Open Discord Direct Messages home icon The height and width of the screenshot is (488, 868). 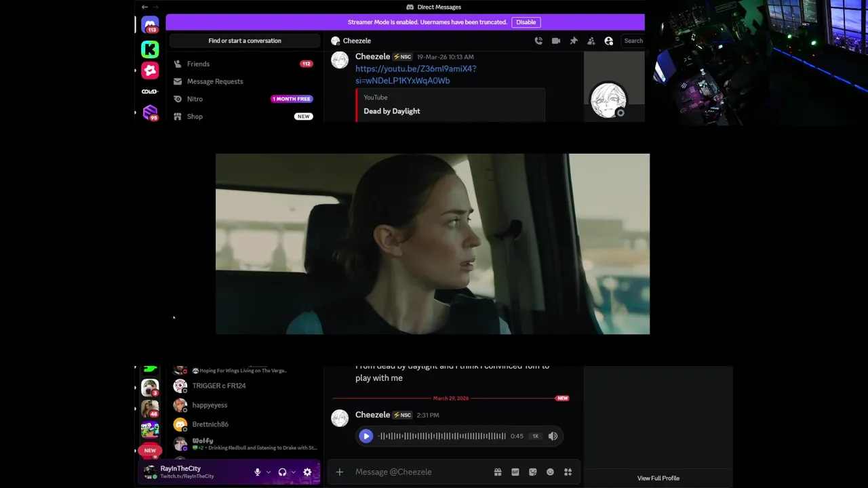tap(150, 24)
